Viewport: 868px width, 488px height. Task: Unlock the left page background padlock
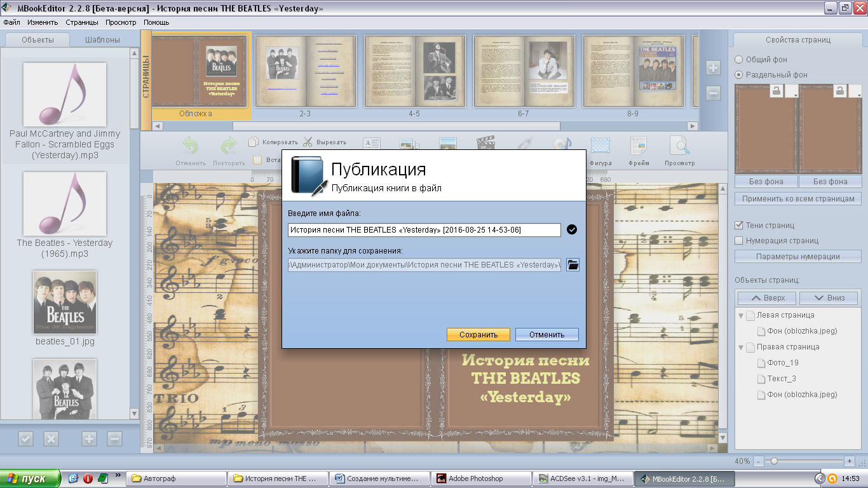[776, 92]
